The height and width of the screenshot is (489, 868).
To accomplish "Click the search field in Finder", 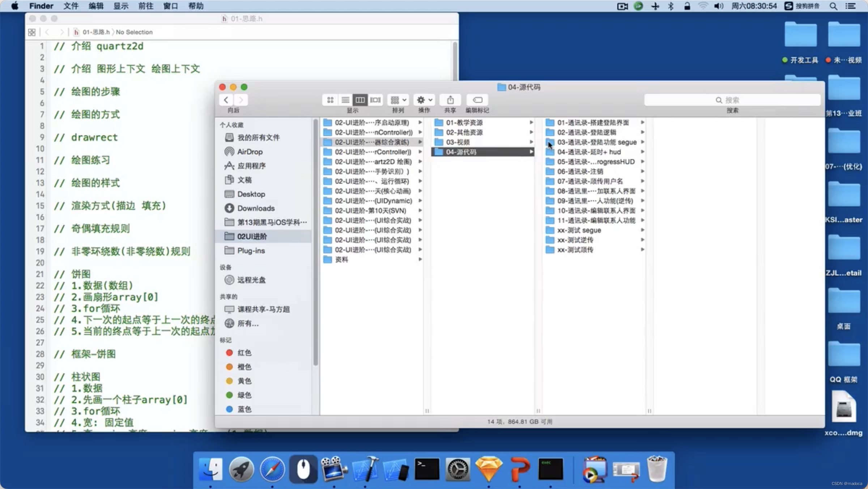I will (732, 99).
